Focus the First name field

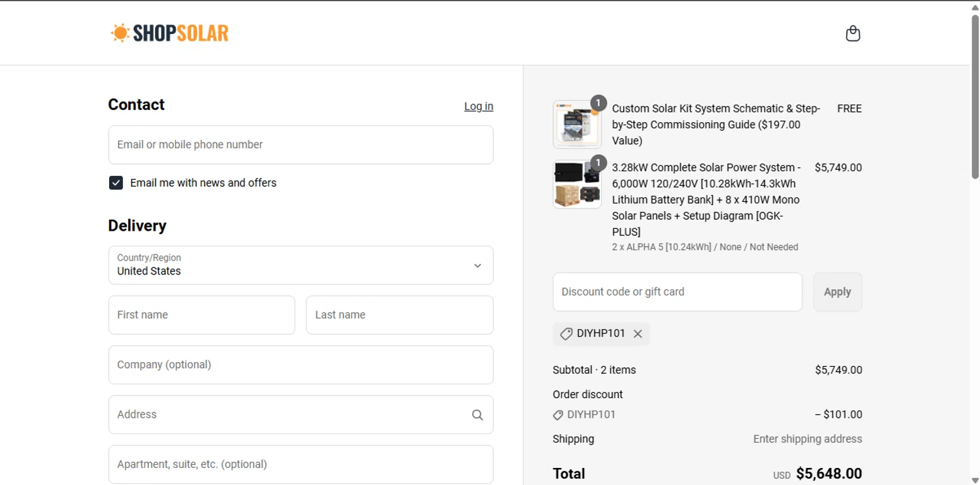tap(202, 315)
